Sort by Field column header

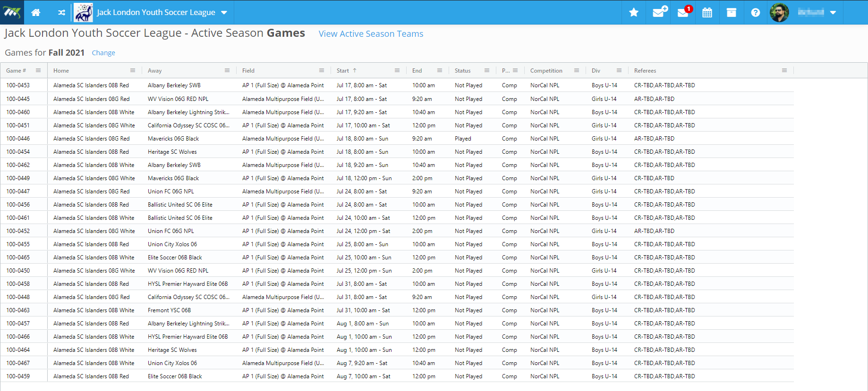click(248, 71)
